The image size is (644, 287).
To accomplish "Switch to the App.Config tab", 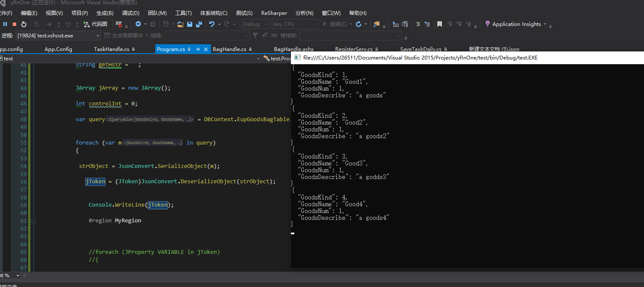I will click(58, 49).
